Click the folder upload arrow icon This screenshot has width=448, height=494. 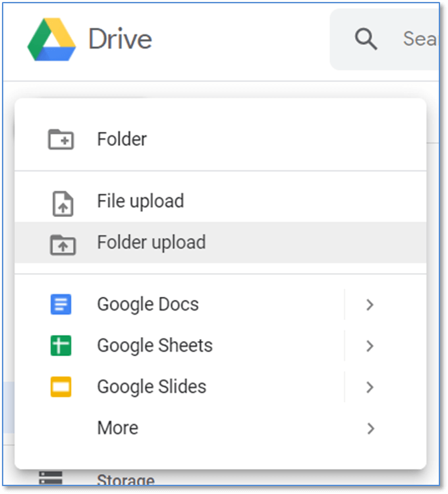[x=63, y=245]
